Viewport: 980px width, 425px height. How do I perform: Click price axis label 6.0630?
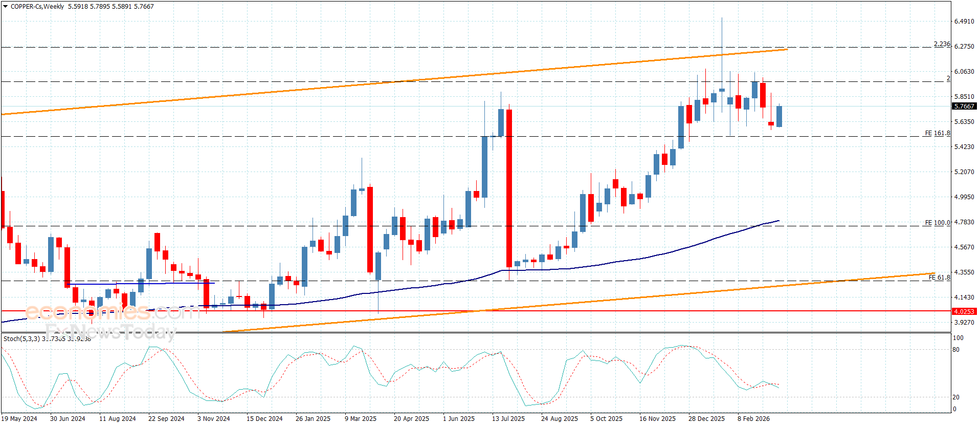pos(964,72)
